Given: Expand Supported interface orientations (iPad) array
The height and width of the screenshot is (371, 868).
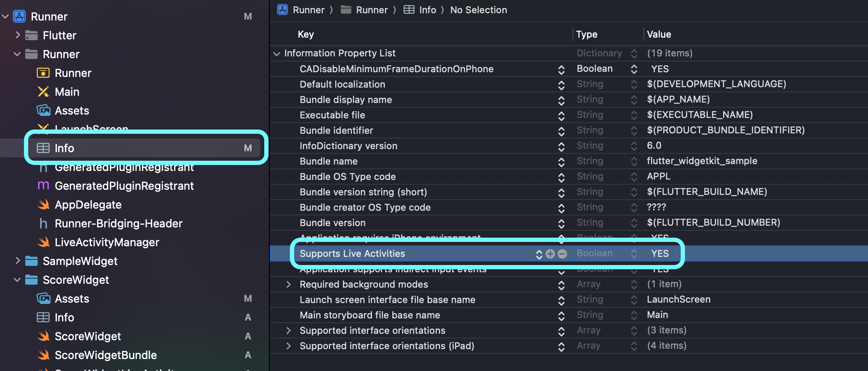Looking at the screenshot, I should tap(289, 346).
